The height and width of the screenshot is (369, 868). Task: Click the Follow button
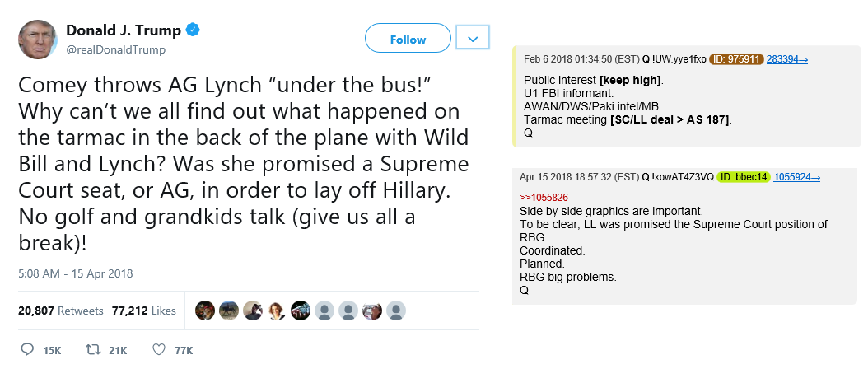point(408,38)
